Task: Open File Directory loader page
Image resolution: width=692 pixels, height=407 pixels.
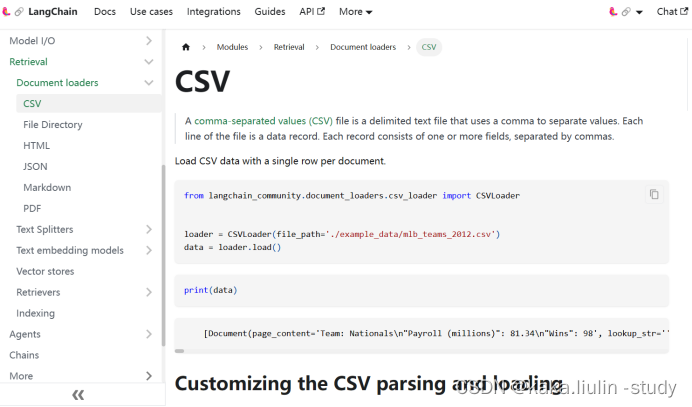Action: tap(53, 124)
